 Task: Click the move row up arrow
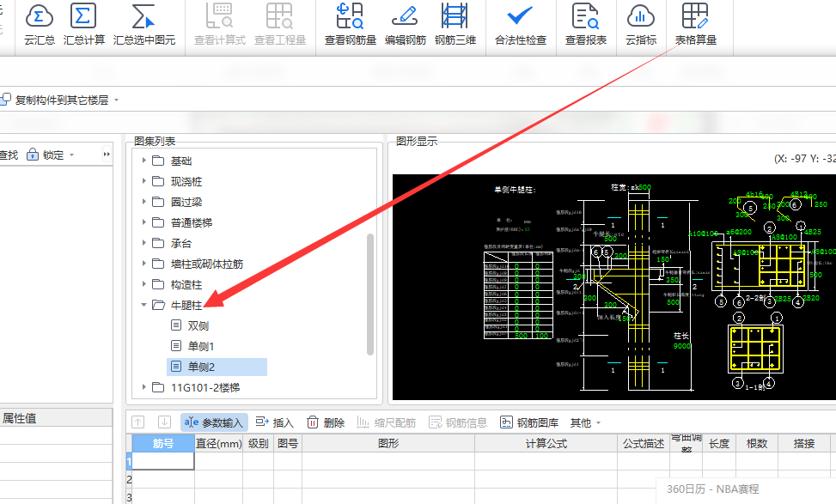point(138,422)
